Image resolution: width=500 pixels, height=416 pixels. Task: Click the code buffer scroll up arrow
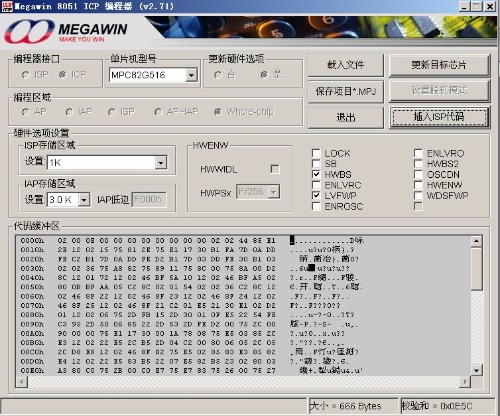coord(477,241)
